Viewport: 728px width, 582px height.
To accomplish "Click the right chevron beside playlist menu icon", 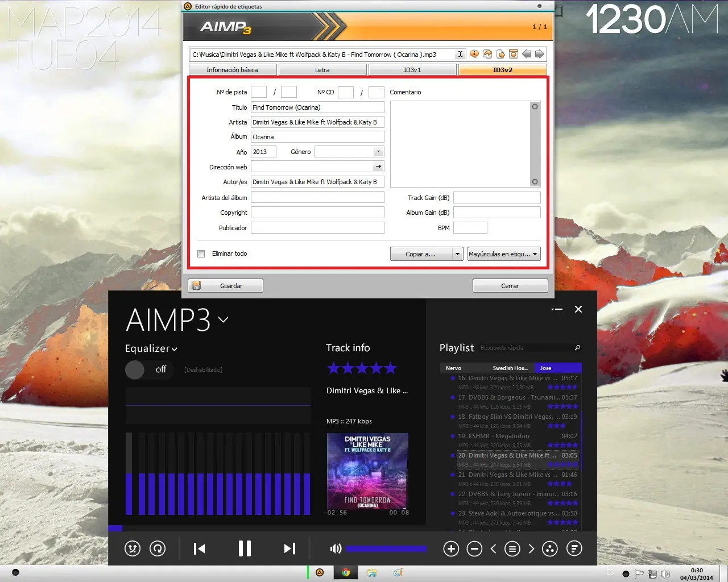I will coord(531,548).
